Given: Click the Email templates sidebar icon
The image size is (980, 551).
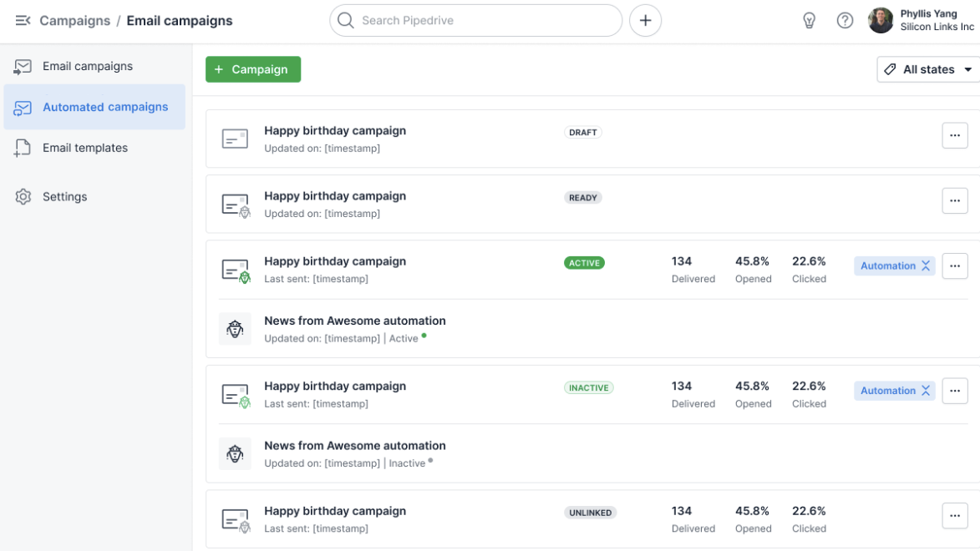Looking at the screenshot, I should point(23,148).
